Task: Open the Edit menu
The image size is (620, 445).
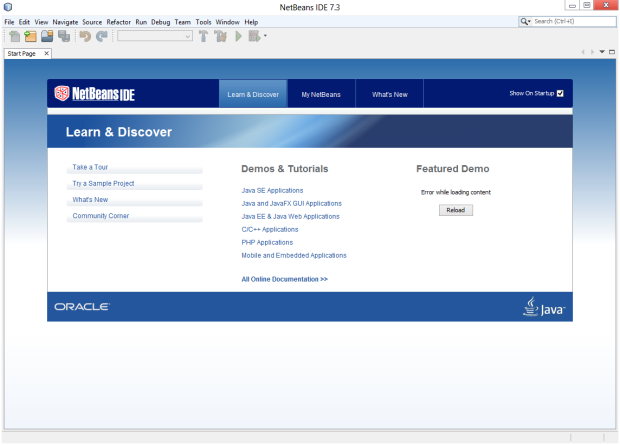Action: tap(24, 22)
